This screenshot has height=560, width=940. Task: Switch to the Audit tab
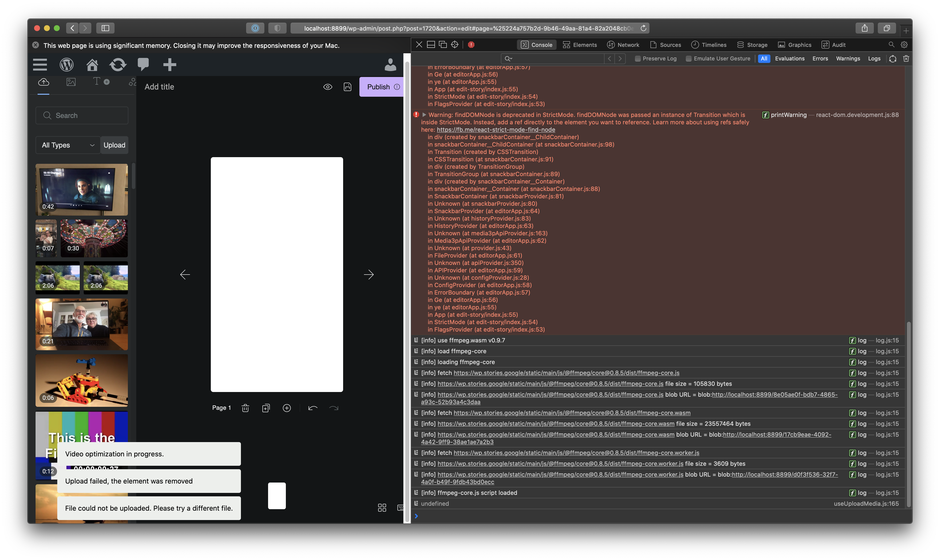[834, 44]
